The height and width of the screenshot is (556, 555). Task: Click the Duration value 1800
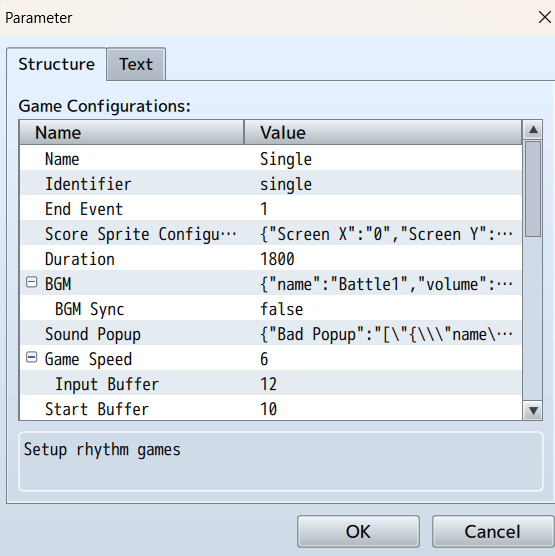coord(277,259)
